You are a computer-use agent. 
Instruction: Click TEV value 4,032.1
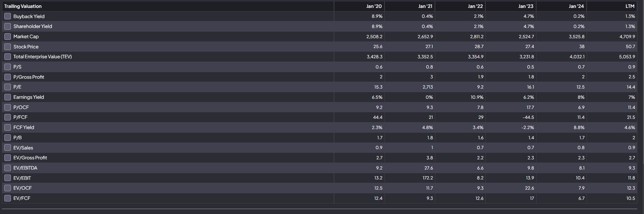click(x=577, y=57)
